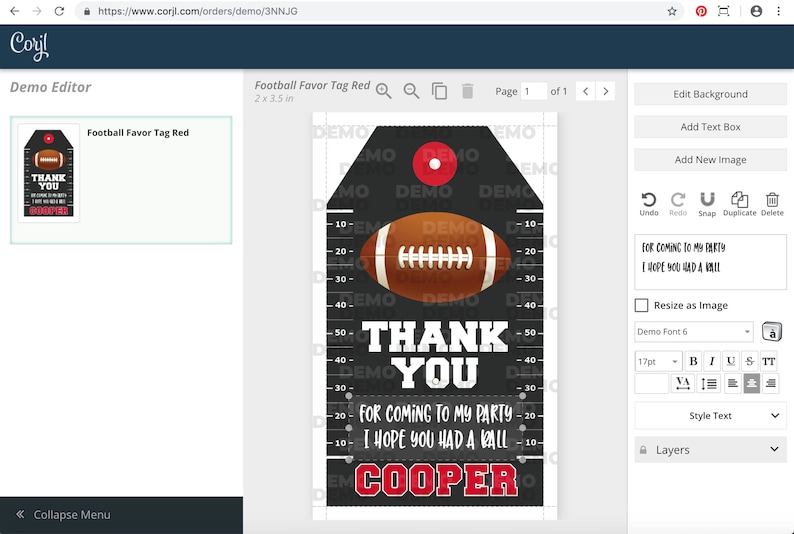
Task: Delete the selected text box
Action: click(772, 204)
